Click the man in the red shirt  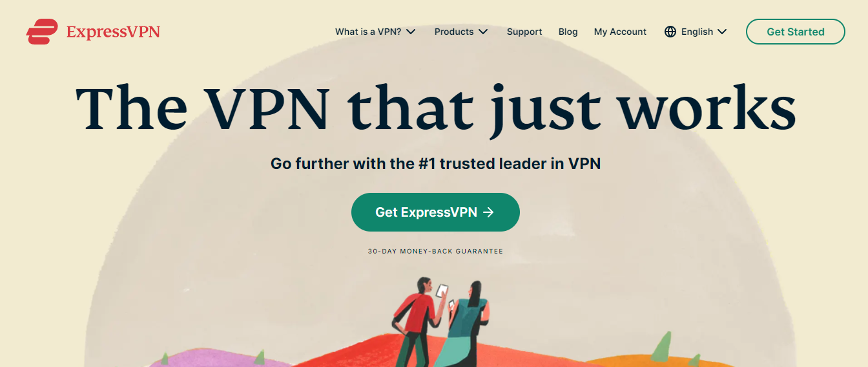tap(418, 321)
